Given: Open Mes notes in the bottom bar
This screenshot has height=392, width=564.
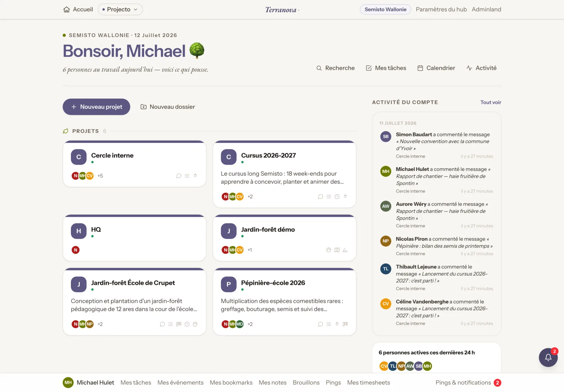Looking at the screenshot, I should pos(272,383).
